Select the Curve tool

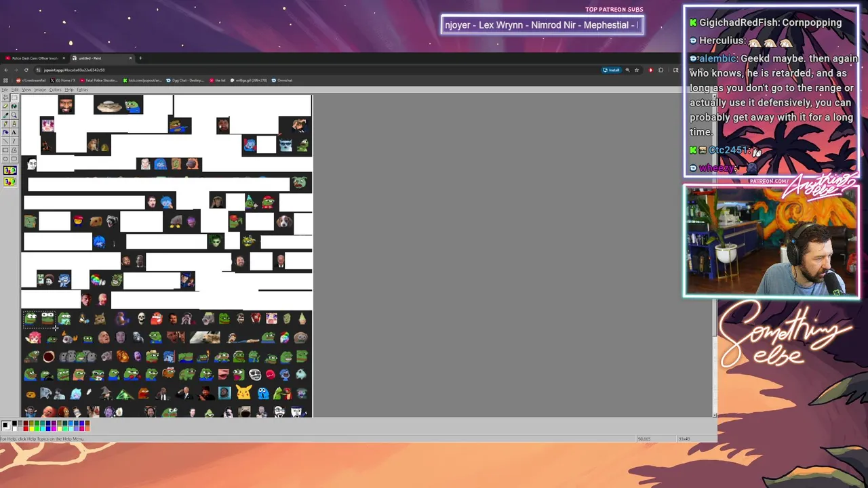pos(14,141)
